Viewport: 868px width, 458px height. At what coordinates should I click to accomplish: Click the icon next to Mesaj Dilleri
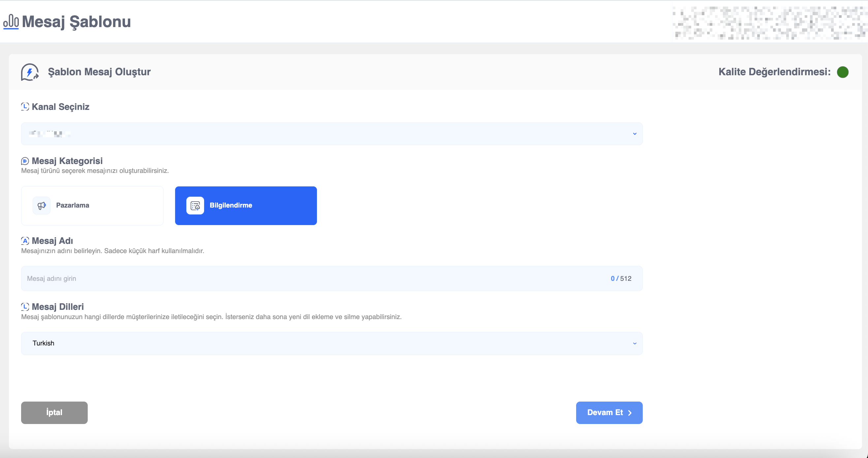[x=25, y=307]
